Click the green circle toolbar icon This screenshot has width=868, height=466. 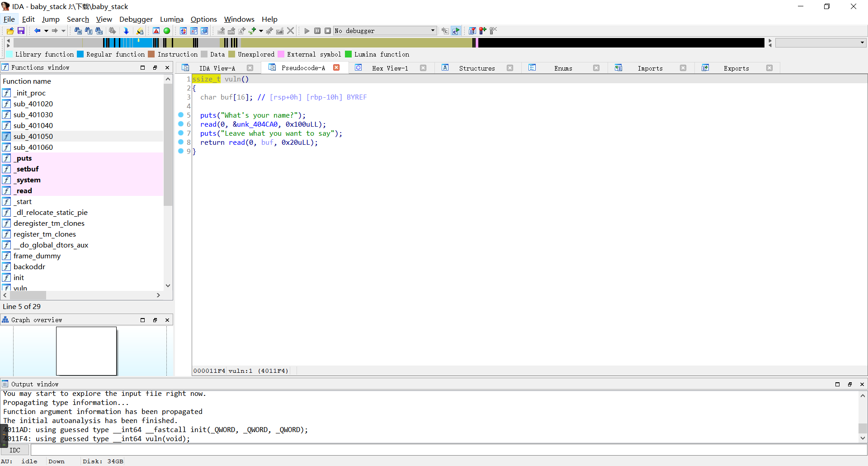tap(167, 31)
